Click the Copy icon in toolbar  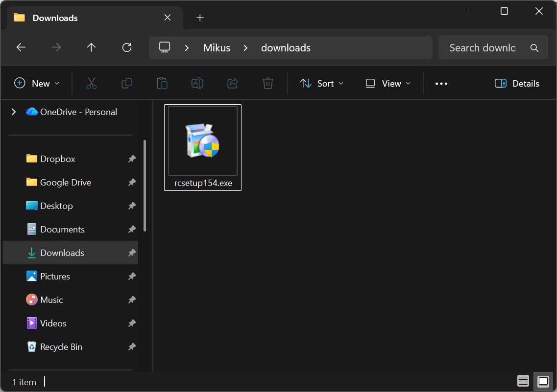127,83
